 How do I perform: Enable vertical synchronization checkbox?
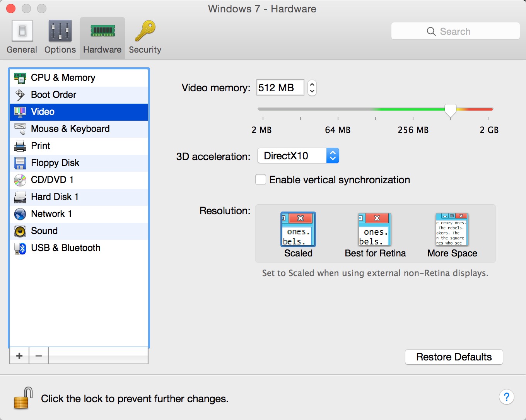coord(261,180)
